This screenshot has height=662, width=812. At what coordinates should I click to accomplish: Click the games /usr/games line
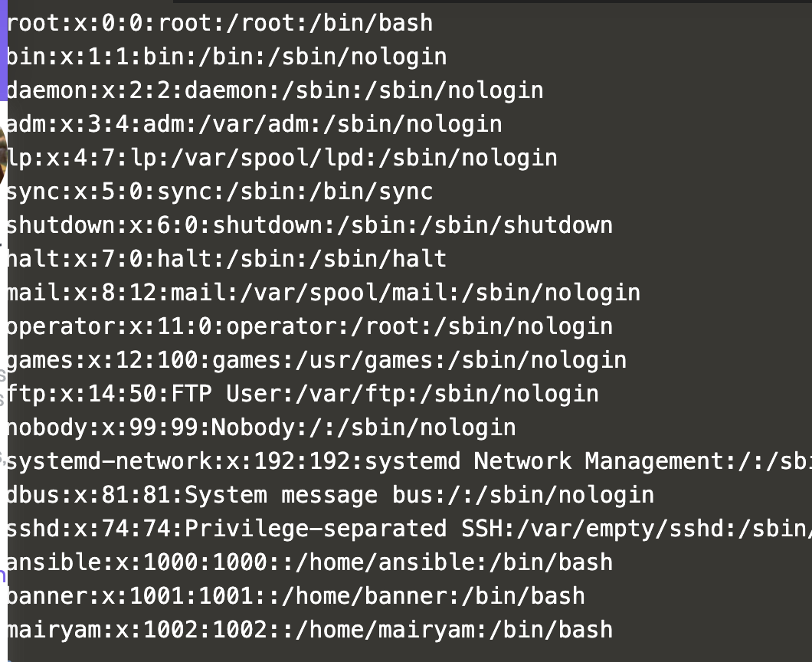coord(316,360)
